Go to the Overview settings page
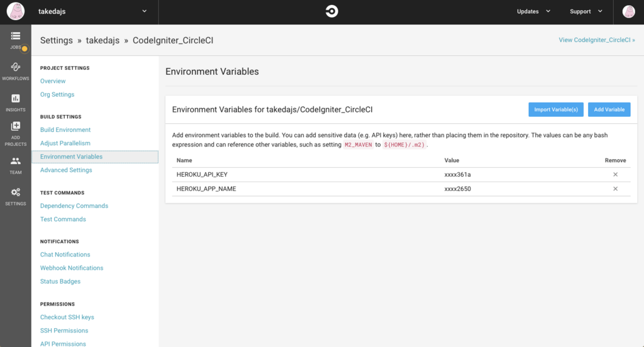Image resolution: width=644 pixels, height=347 pixels. 53,81
